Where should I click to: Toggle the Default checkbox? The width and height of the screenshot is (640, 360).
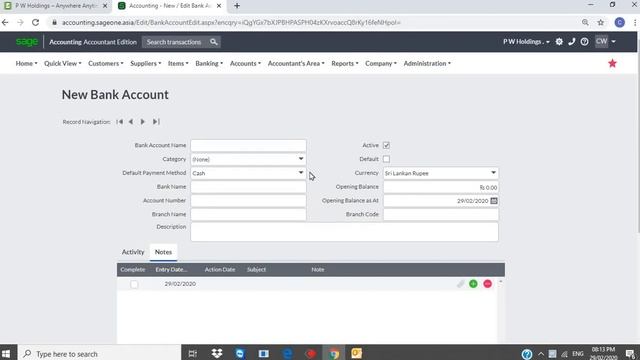pos(386,159)
